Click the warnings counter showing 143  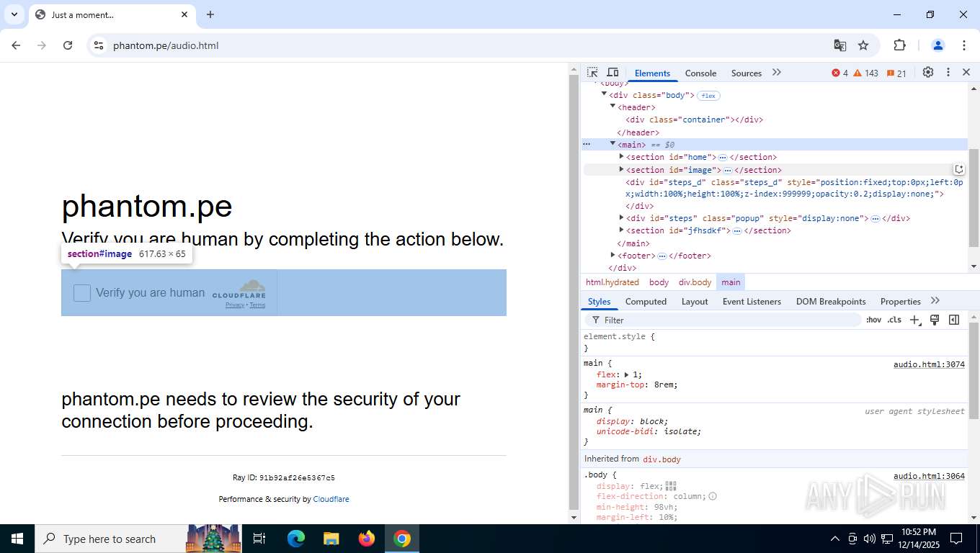coord(865,73)
